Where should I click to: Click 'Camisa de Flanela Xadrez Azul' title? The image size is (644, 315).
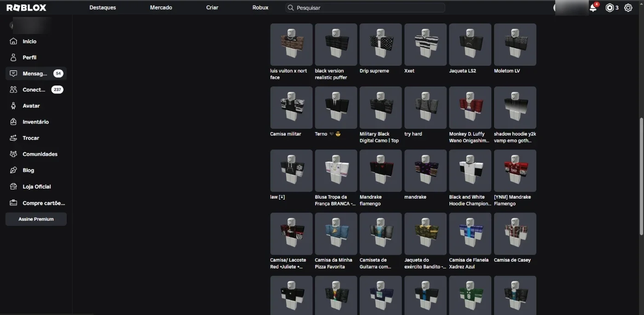469,263
